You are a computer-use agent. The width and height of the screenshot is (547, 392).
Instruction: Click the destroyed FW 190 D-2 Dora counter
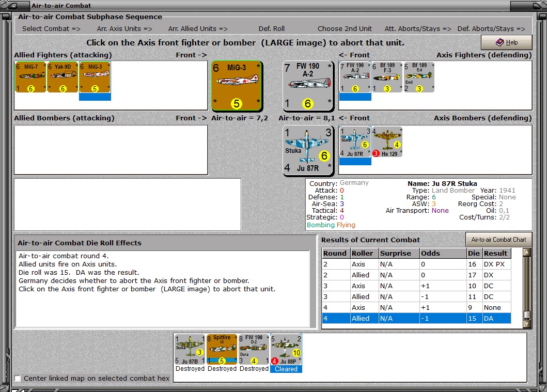254,350
